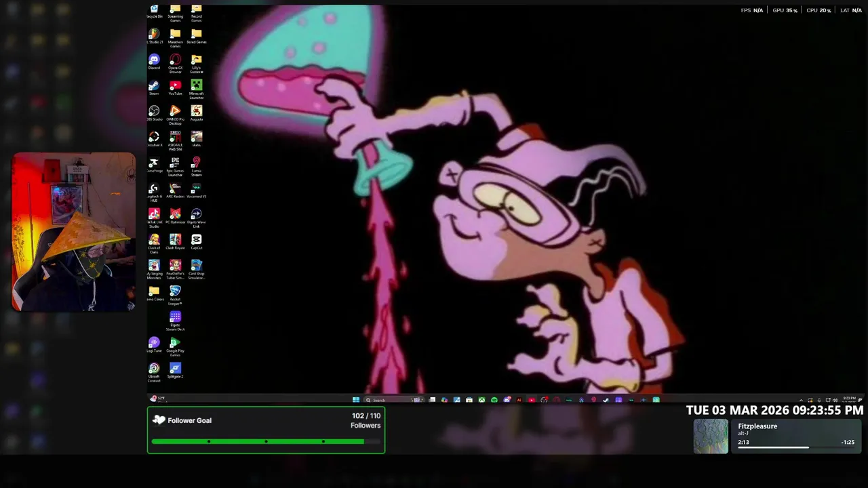Open the Augusta desktop shortcut
This screenshot has height=488, width=868.
click(197, 113)
